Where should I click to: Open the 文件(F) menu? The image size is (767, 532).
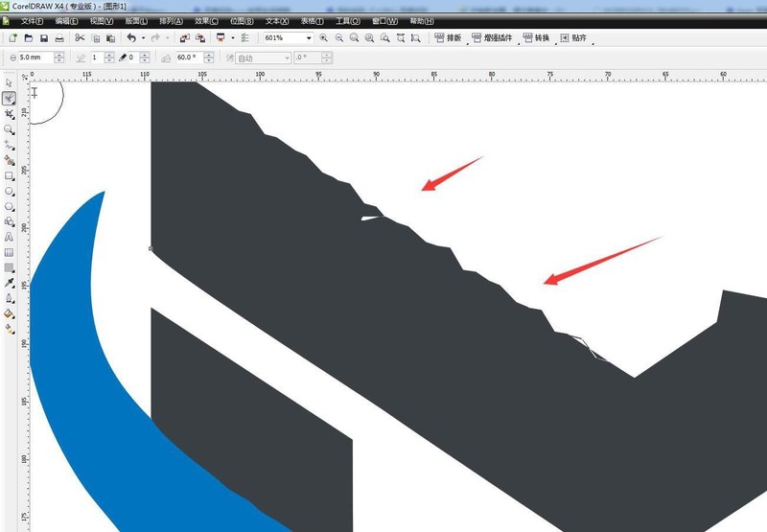(x=32, y=21)
